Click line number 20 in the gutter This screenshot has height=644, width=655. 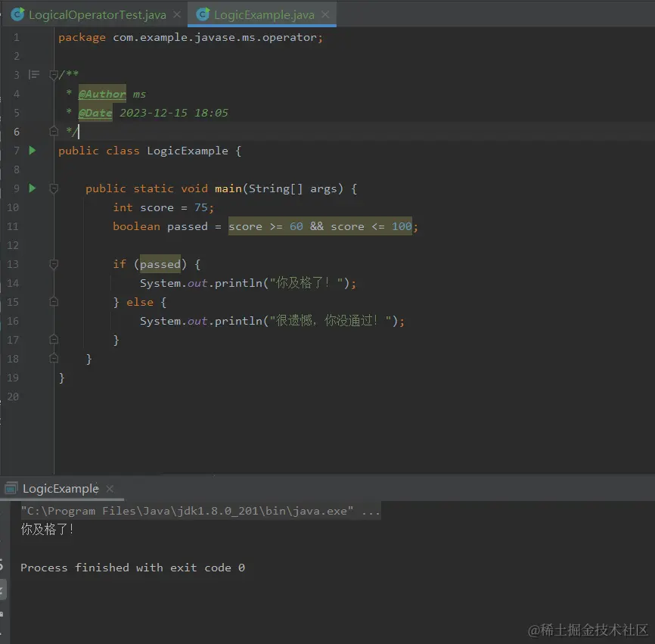click(x=13, y=397)
